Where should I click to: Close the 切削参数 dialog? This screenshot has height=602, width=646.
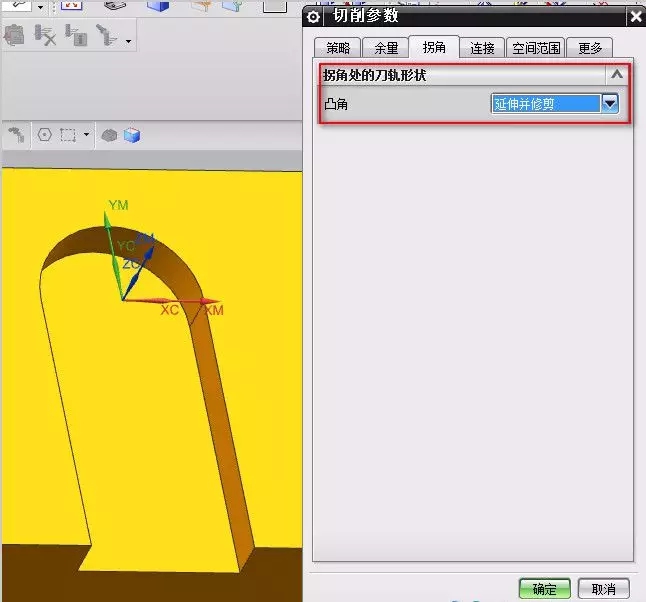pos(636,17)
